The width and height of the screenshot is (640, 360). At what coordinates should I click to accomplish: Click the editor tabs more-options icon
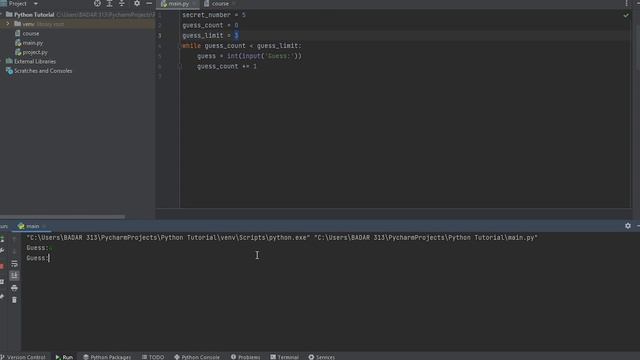(627, 4)
